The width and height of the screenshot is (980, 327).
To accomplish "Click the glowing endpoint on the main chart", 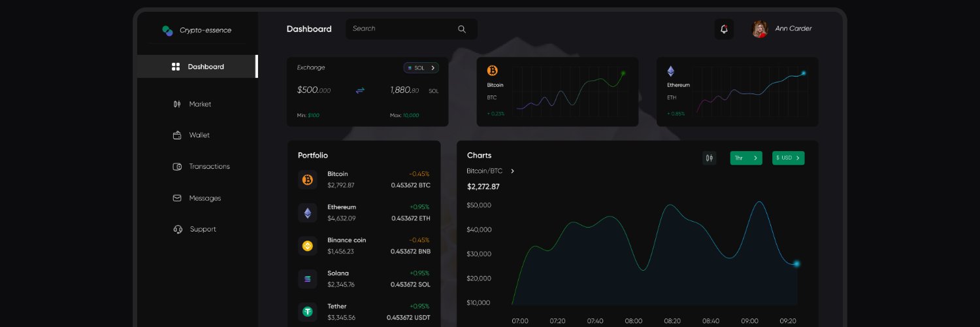I will coord(796,264).
